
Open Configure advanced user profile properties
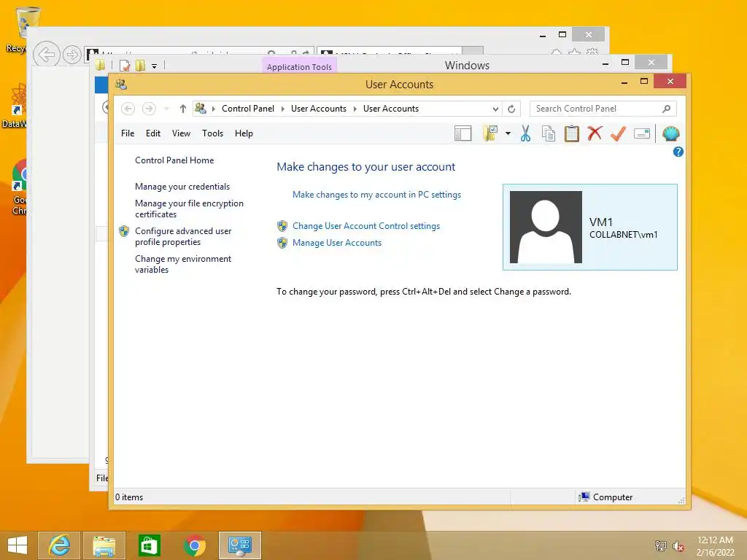(183, 236)
